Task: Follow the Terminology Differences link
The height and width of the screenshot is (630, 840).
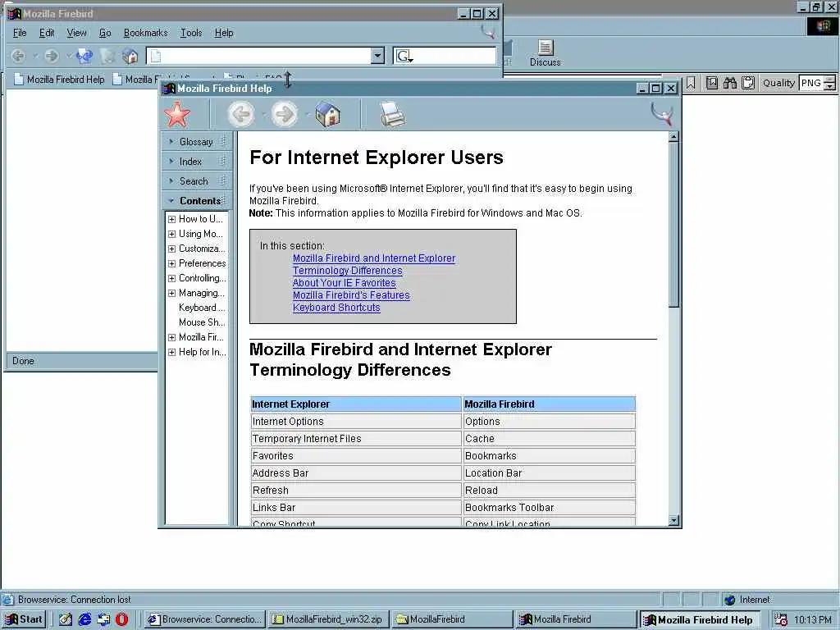Action: (347, 271)
